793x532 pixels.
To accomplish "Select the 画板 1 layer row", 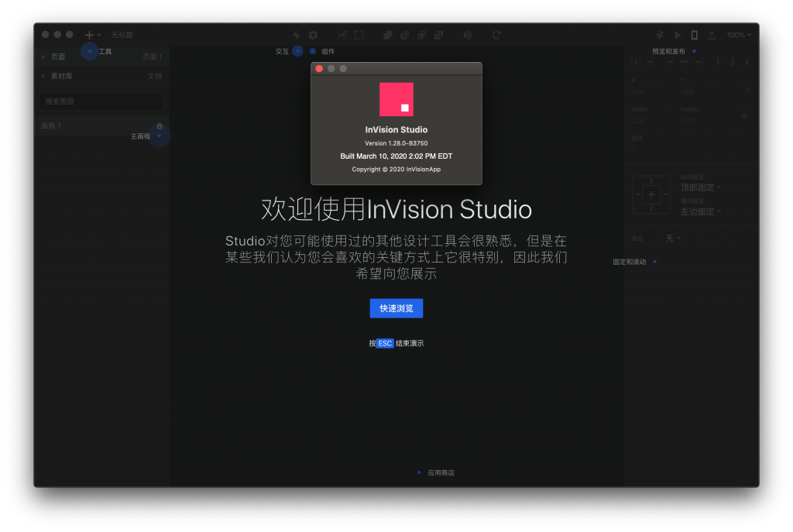I will [101, 125].
